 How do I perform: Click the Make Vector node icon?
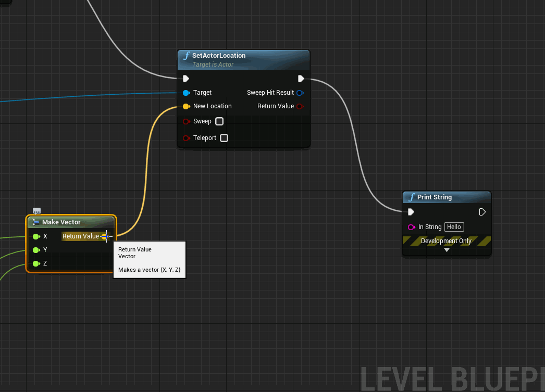[35, 222]
